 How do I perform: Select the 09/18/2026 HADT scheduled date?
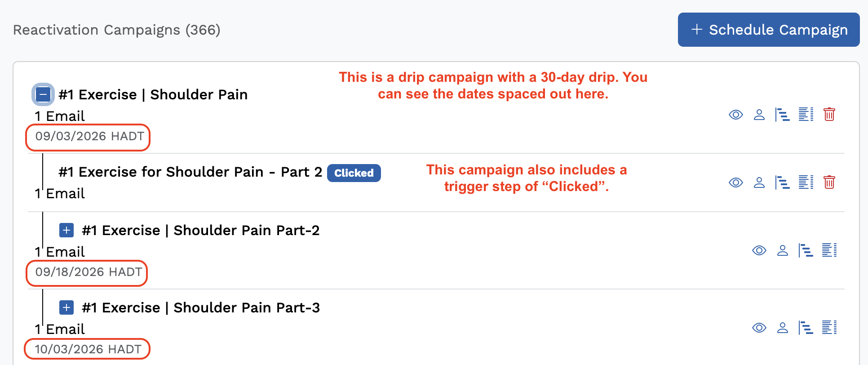[x=89, y=272]
